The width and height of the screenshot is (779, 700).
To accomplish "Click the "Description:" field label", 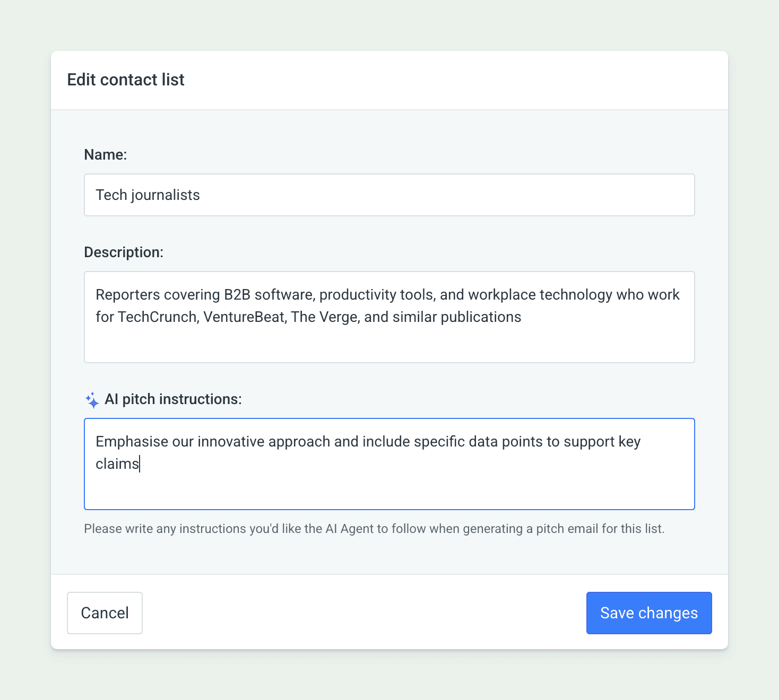I will coord(124,252).
